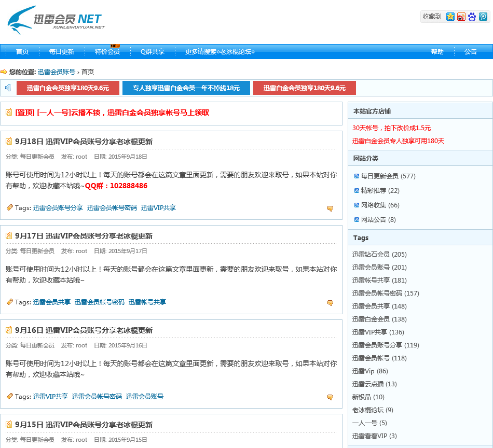Click sidebar tag 老冰棍论坛 (9)

pyautogui.click(x=373, y=410)
